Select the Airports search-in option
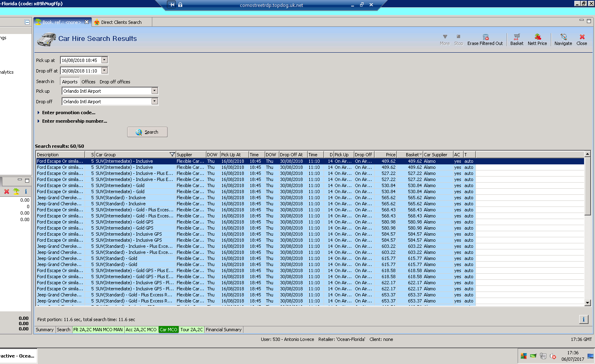 (x=70, y=82)
